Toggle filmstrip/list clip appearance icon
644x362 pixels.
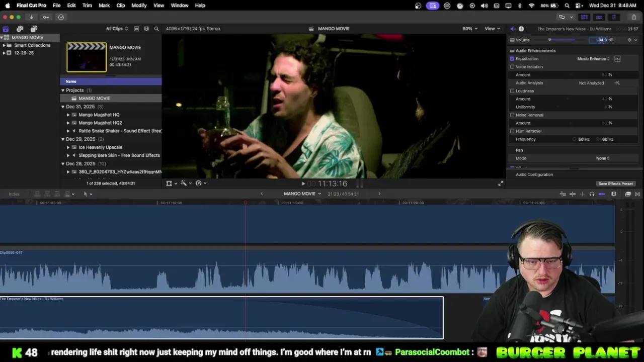[136, 29]
